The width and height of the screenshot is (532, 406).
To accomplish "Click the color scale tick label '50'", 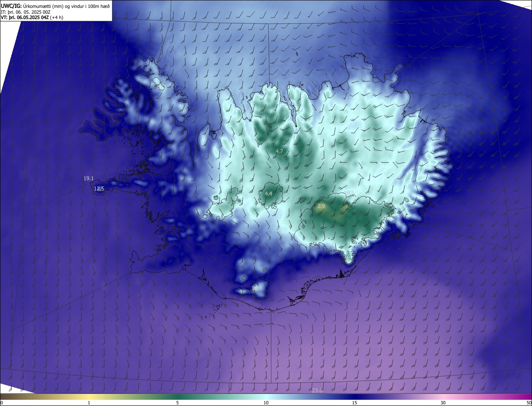I will pyautogui.click(x=529, y=403).
